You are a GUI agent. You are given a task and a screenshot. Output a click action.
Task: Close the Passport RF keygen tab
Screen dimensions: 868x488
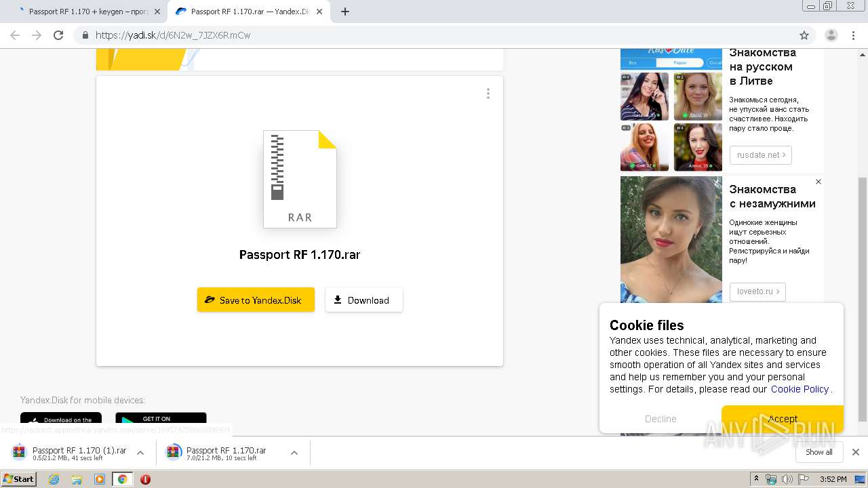(157, 12)
